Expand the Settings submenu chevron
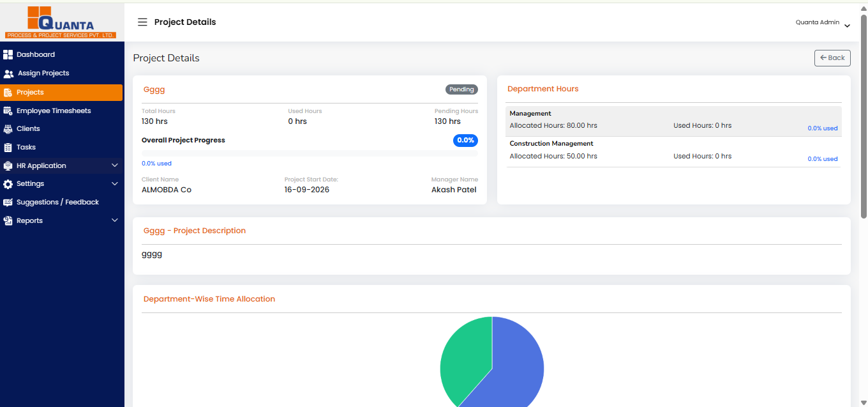This screenshot has height=407, width=868. tap(115, 184)
